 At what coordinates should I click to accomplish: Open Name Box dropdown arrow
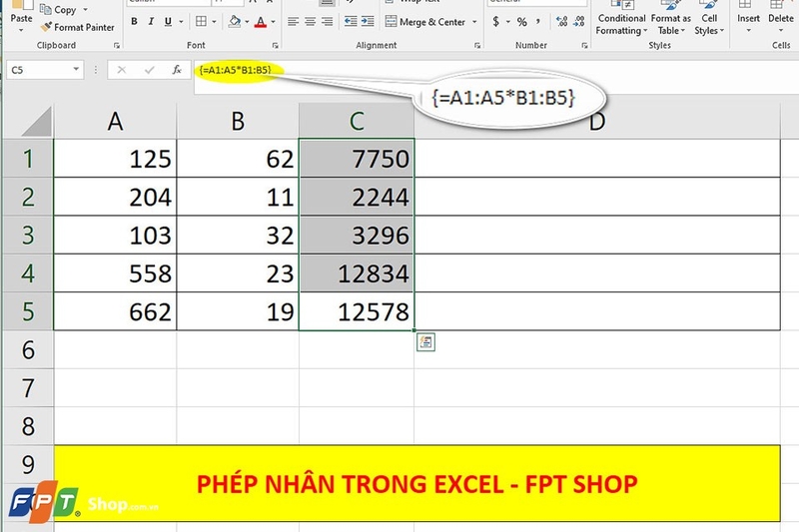pyautogui.click(x=76, y=69)
